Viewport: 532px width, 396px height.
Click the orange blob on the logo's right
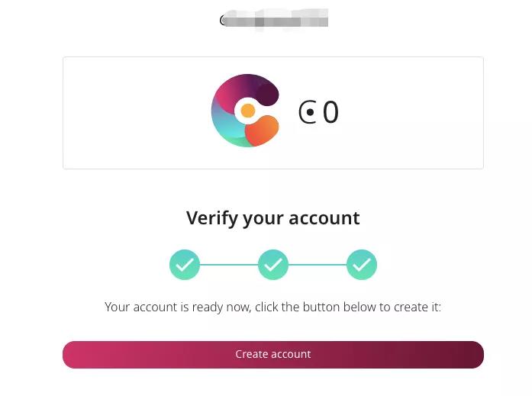pyautogui.click(x=262, y=130)
